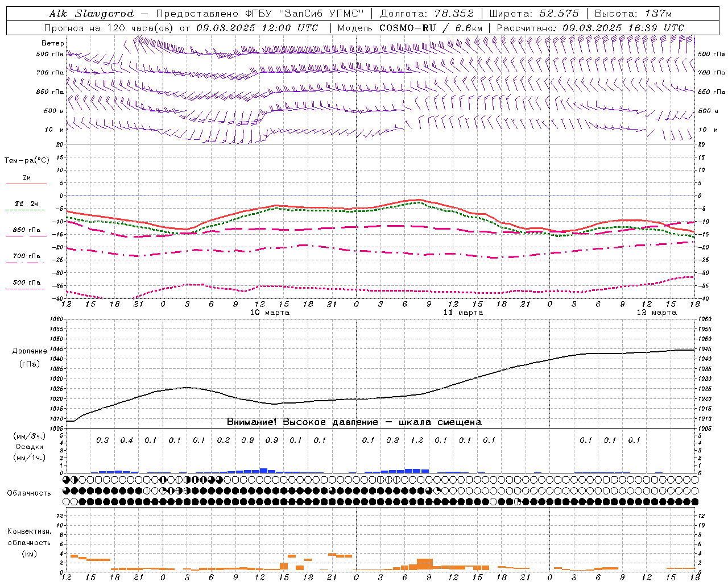
Task: Click the (км) unit under convective cloudiness
Action: pyautogui.click(x=30, y=554)
